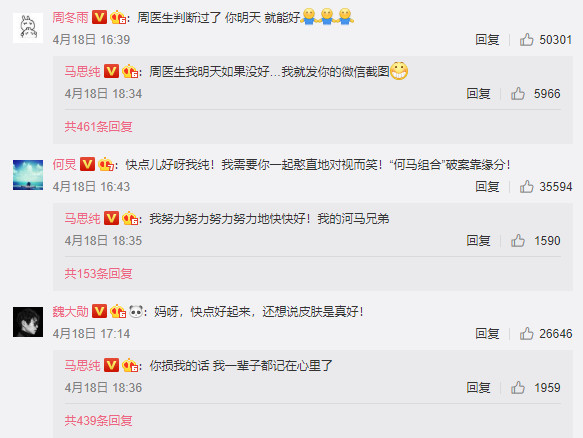583x438 pixels.
Task: Open 魏大勋's profile via username
Action: (x=71, y=312)
